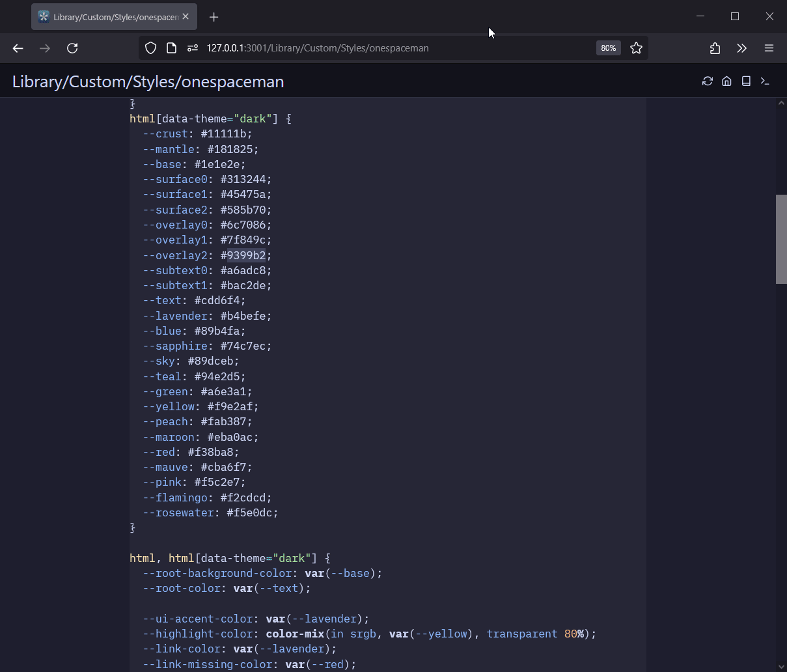Click the --mantle color value #181825

(230, 149)
